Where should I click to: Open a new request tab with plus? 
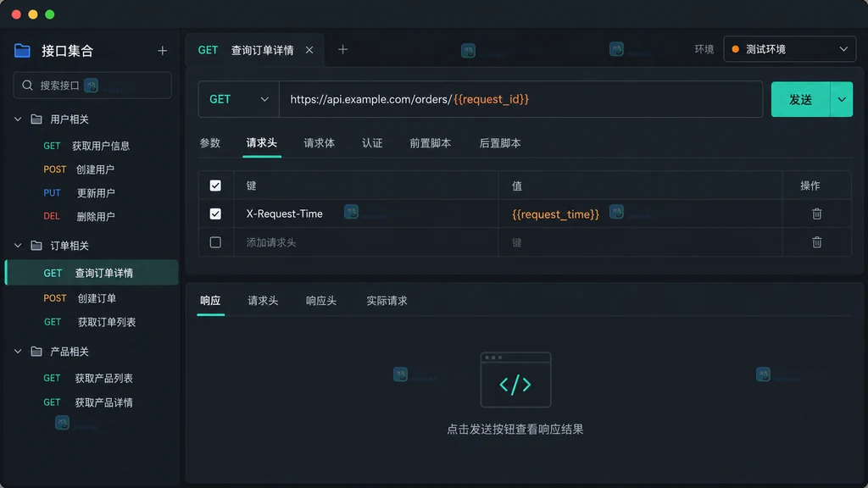coord(342,49)
